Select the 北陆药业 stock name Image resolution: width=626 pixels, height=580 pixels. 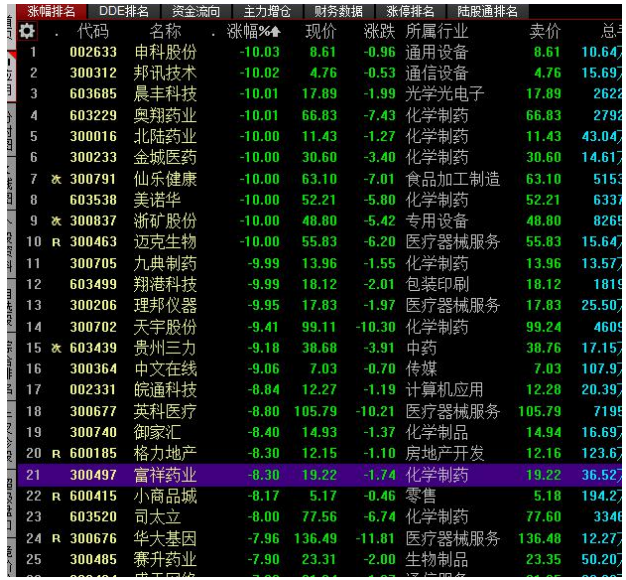pos(165,137)
